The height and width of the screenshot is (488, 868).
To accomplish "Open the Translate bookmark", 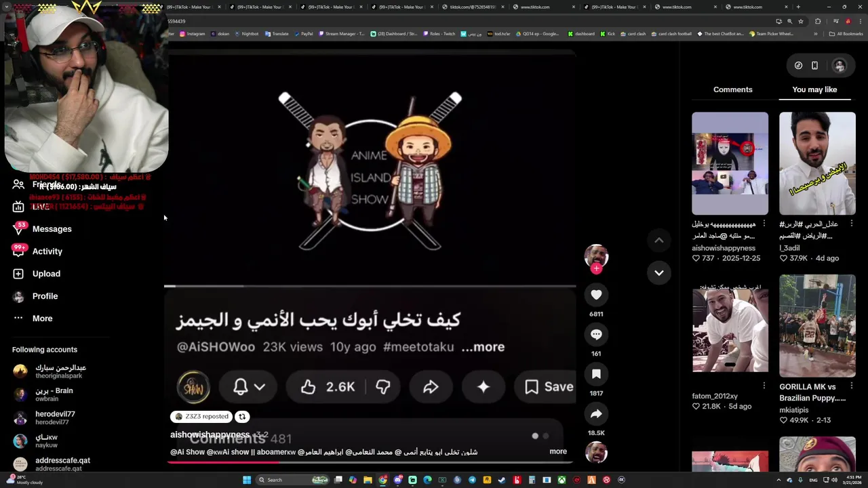I will [277, 34].
